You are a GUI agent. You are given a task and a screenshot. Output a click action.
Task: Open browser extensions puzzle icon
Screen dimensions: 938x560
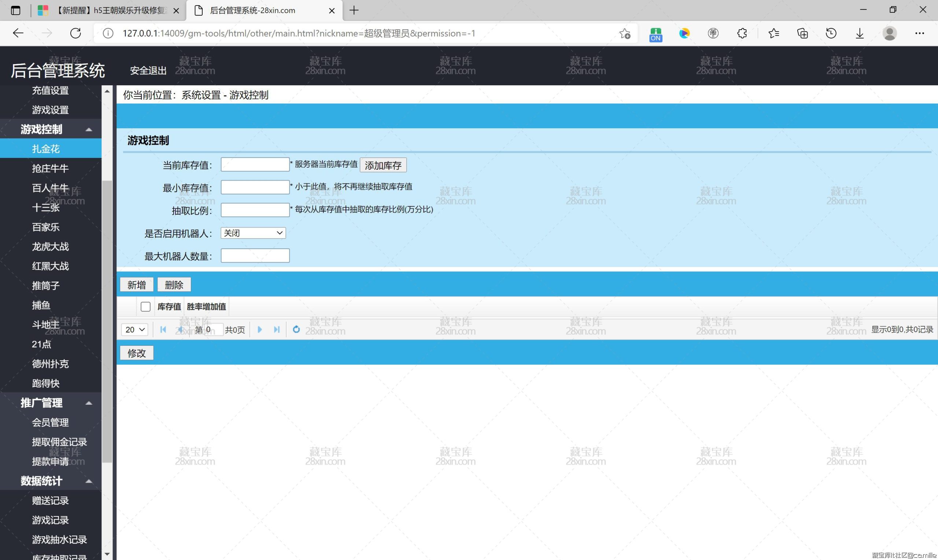pyautogui.click(x=742, y=33)
